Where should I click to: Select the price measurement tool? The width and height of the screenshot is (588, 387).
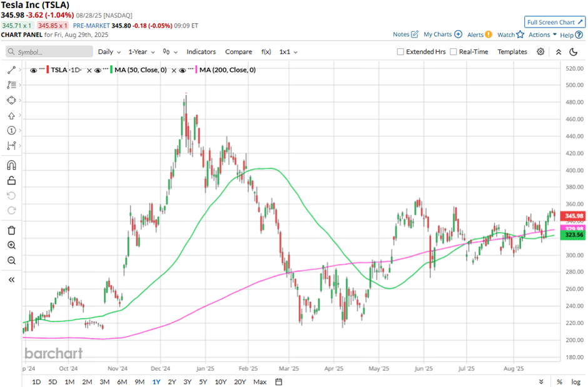point(11,145)
